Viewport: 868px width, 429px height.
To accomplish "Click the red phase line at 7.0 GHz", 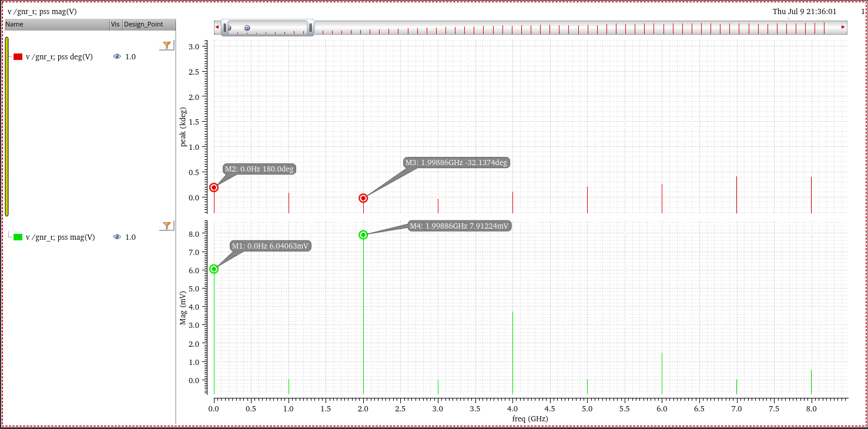I will click(736, 195).
